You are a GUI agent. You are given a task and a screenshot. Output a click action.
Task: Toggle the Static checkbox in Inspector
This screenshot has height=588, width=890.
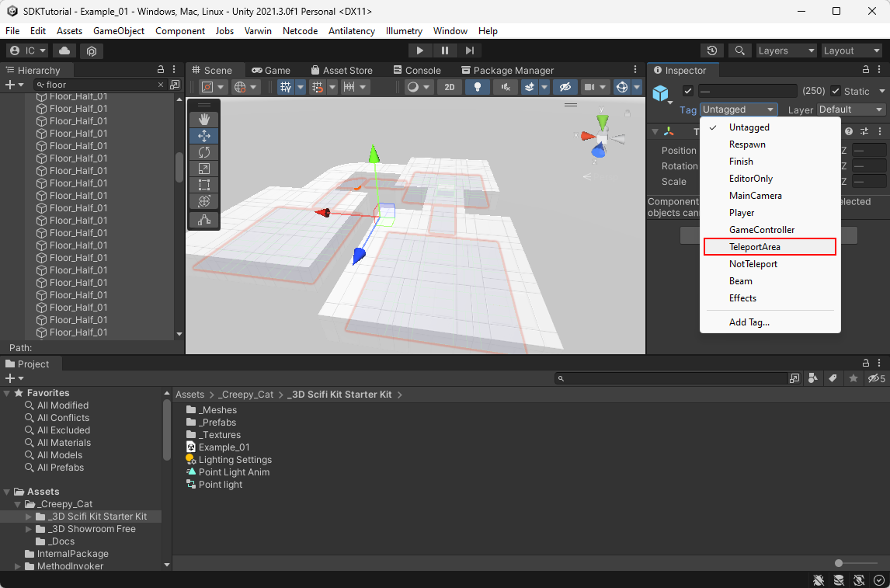point(836,91)
